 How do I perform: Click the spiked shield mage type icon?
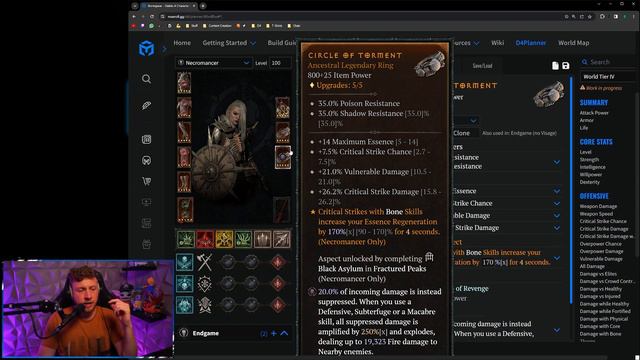(x=204, y=284)
